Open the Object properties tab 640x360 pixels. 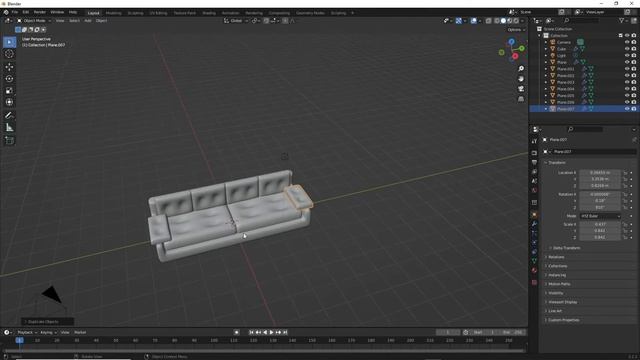click(x=534, y=215)
